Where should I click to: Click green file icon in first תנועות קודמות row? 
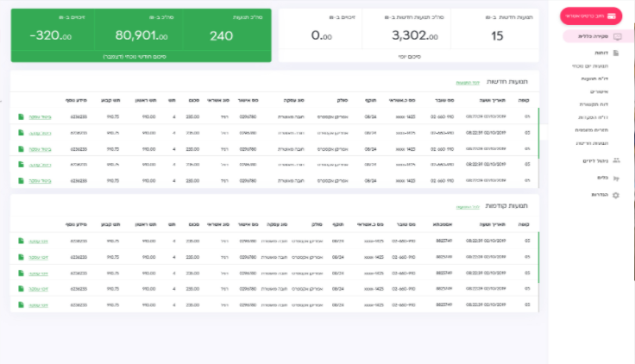click(21, 240)
